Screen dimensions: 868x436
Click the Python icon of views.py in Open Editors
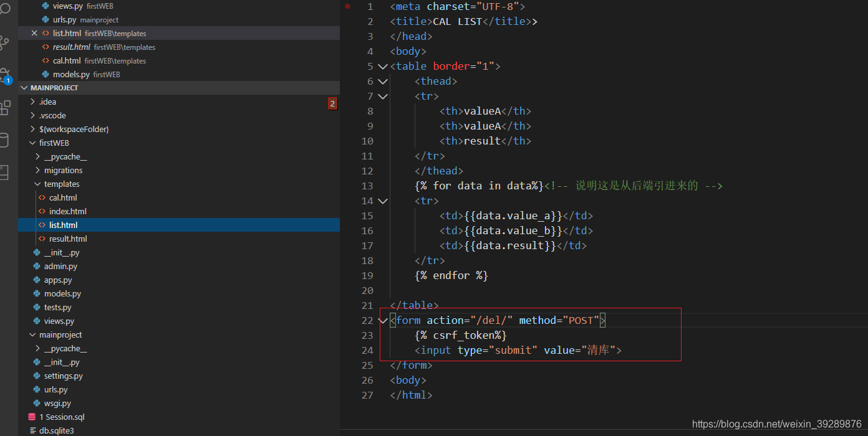pyautogui.click(x=46, y=6)
